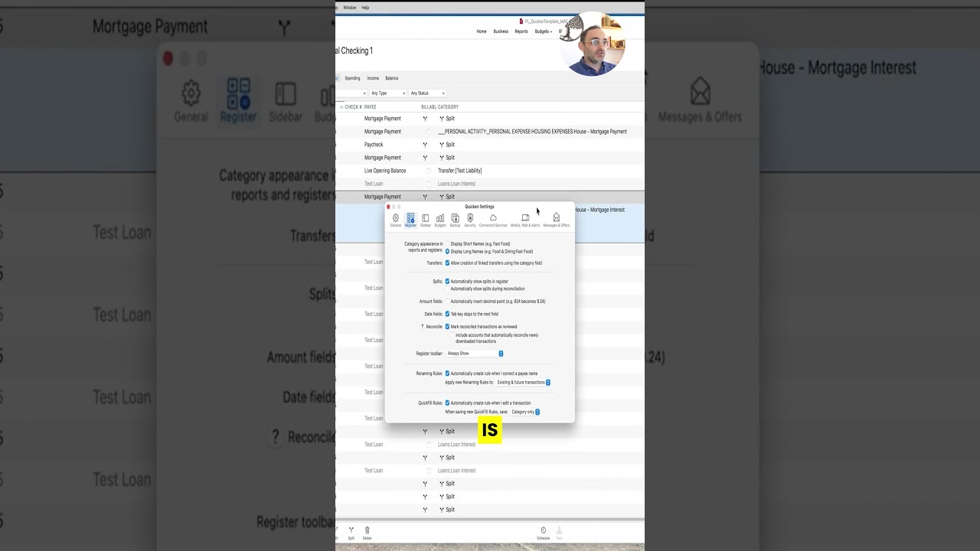The width and height of the screenshot is (980, 551).
Task: Open the Window menu
Action: click(349, 8)
